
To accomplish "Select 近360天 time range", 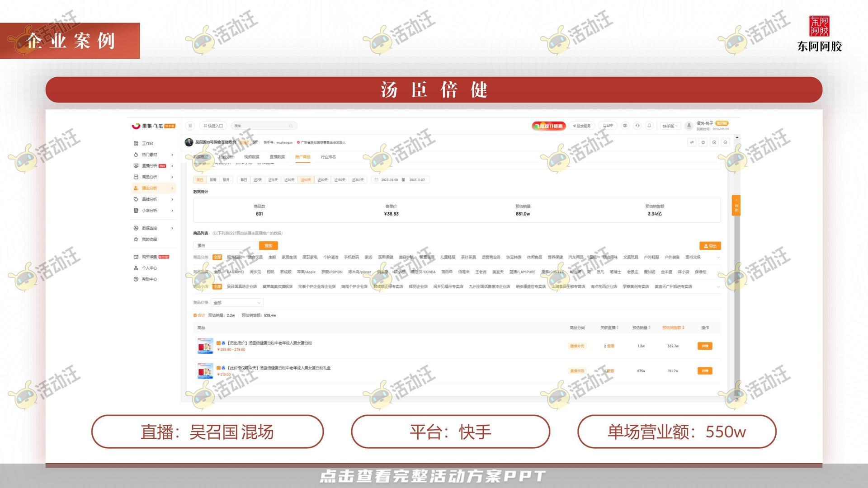I will click(x=358, y=180).
